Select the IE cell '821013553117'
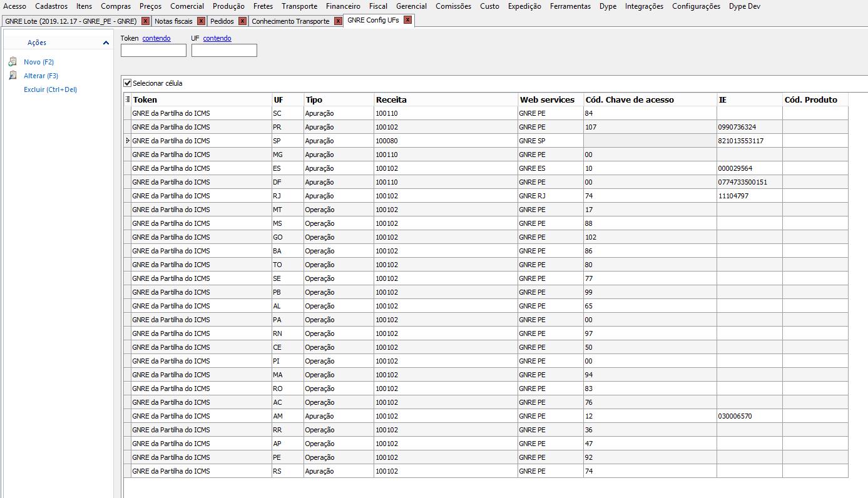Screen dimensions: 868x498 pos(750,141)
